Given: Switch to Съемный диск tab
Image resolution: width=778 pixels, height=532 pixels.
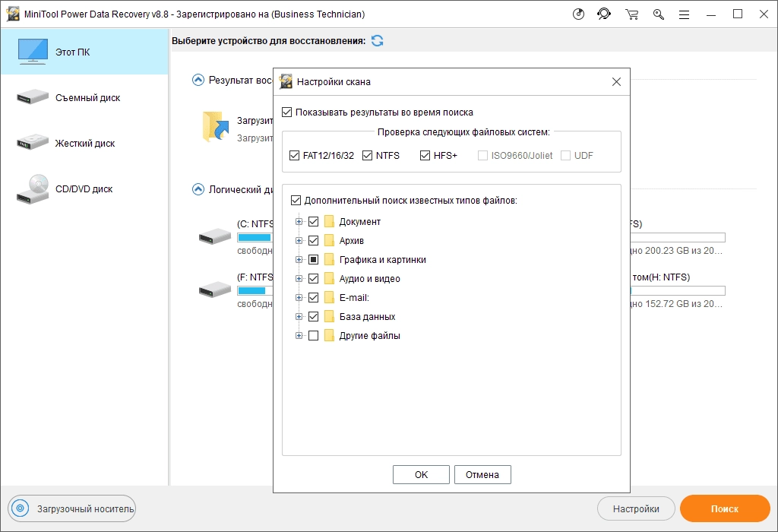Looking at the screenshot, I should point(84,97).
